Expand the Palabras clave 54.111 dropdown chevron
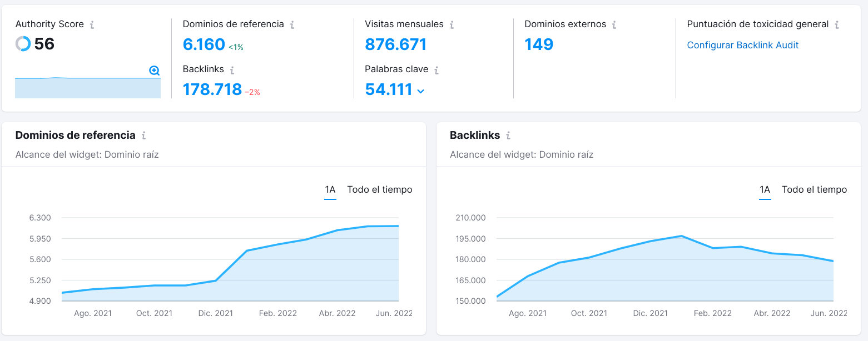868x341 pixels. 421,91
